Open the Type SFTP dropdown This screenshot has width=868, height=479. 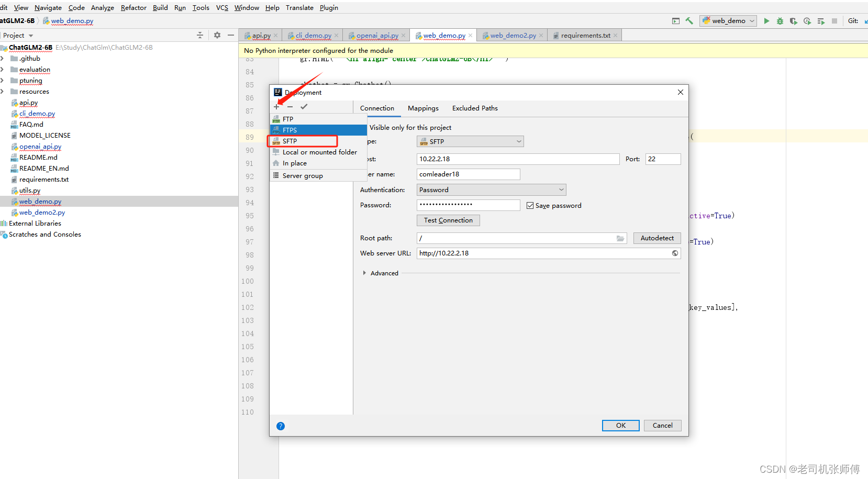point(470,141)
